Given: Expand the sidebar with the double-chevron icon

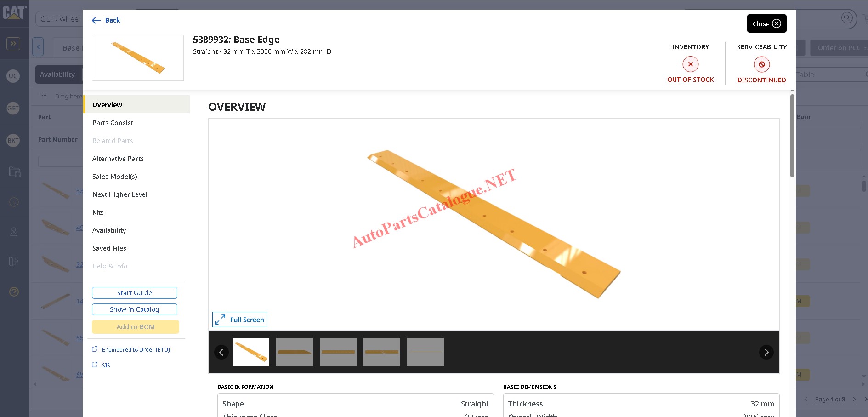Looking at the screenshot, I should 13,44.
